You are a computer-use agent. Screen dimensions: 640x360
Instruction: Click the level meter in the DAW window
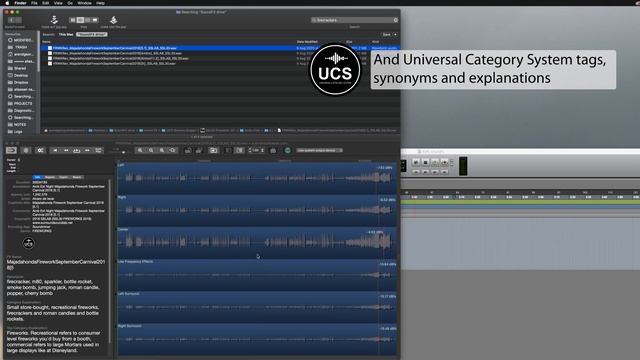coord(463,166)
